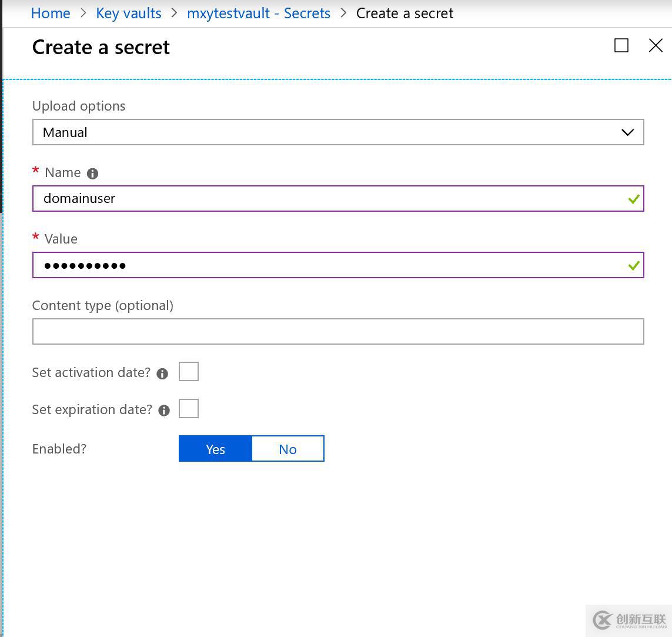Click the expiration date info icon
Screen dimensions: 672x637
164,411
